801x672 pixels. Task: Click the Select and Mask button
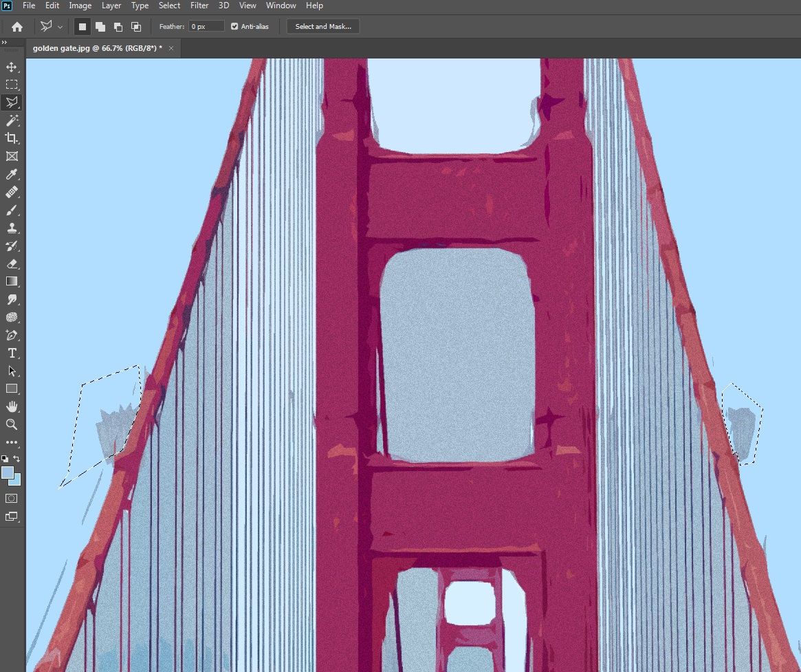[323, 27]
